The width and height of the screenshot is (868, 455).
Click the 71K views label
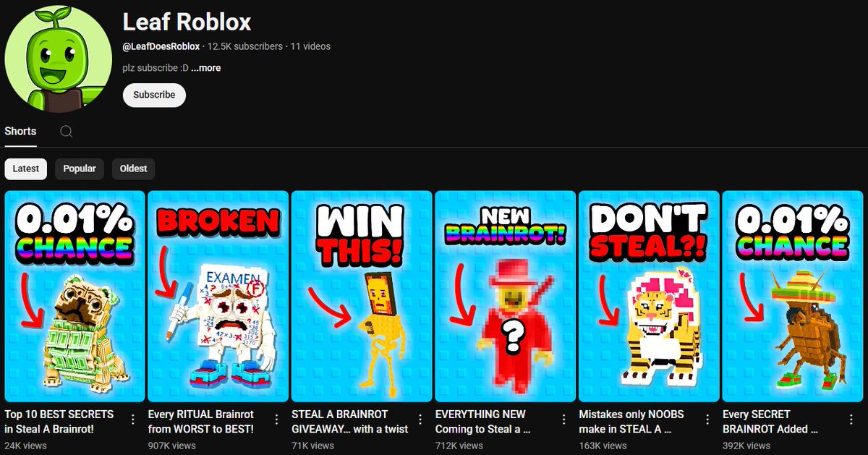click(312, 446)
